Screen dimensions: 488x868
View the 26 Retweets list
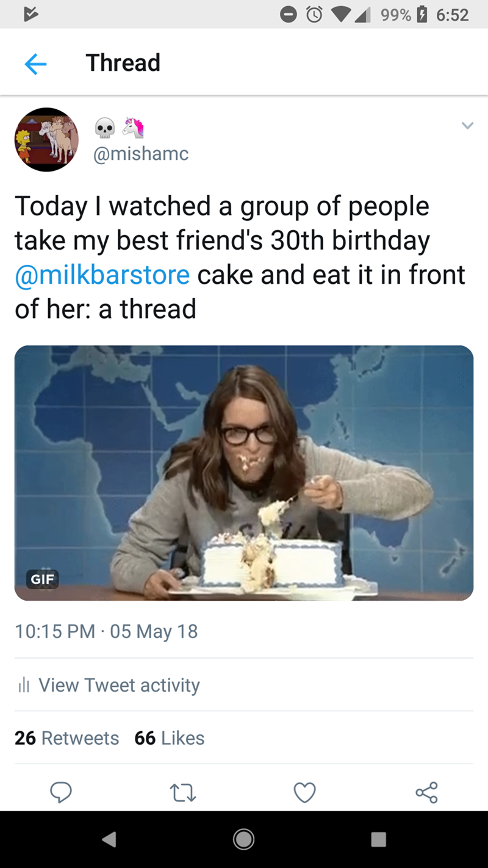coord(67,738)
